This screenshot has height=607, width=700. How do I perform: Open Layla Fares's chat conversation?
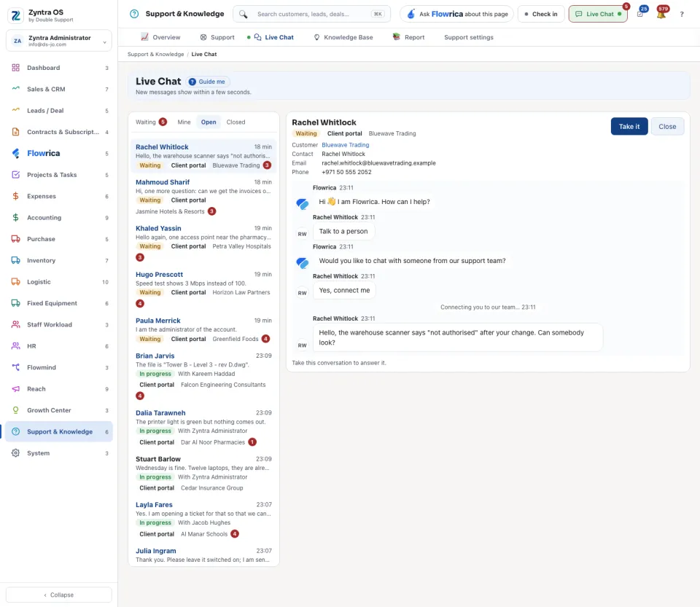pyautogui.click(x=203, y=520)
